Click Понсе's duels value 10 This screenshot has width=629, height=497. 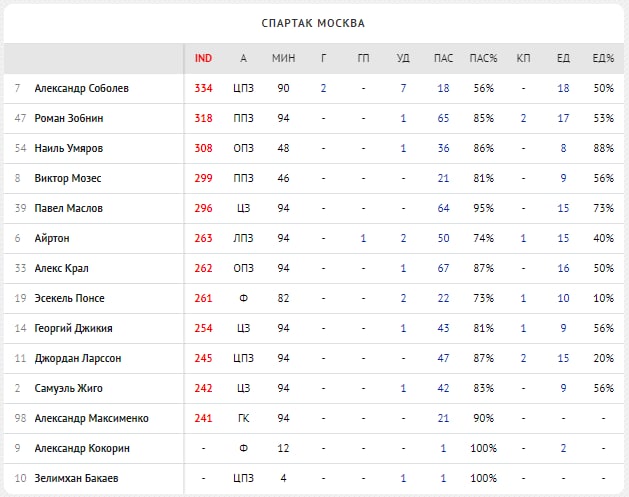(x=563, y=298)
